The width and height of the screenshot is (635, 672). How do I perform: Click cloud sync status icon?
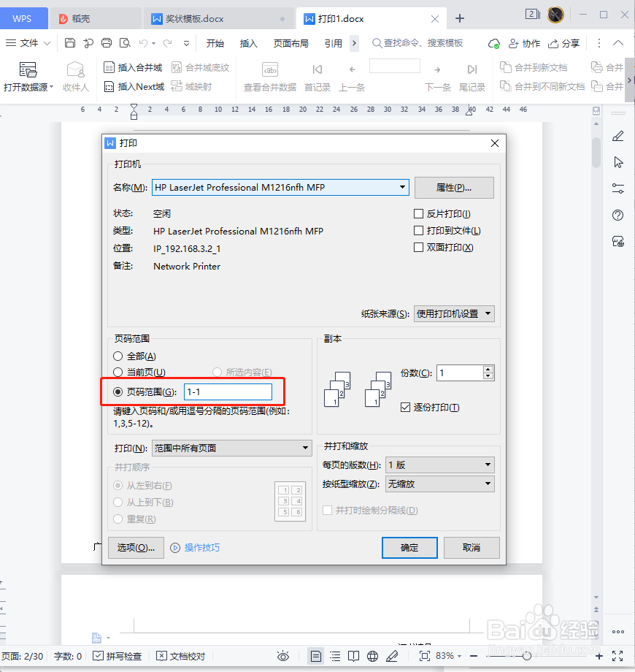493,43
